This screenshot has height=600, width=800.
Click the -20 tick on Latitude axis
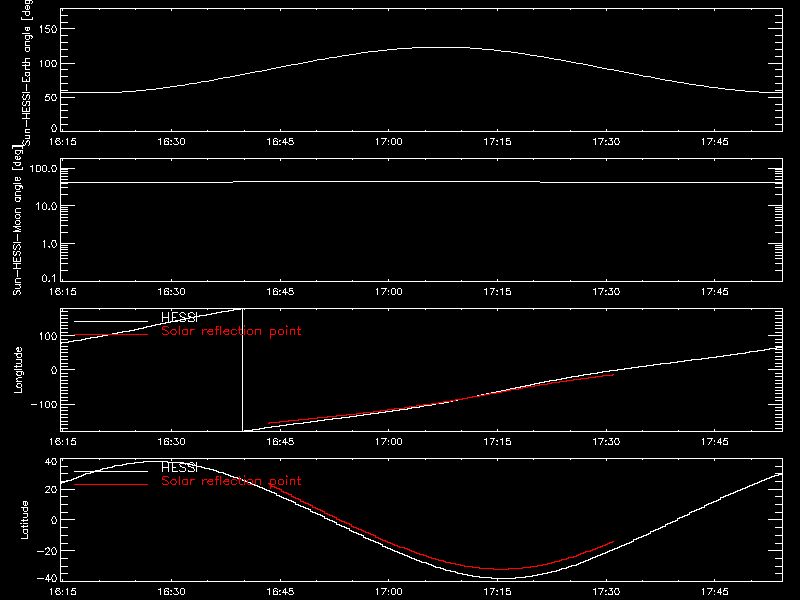tap(47, 551)
